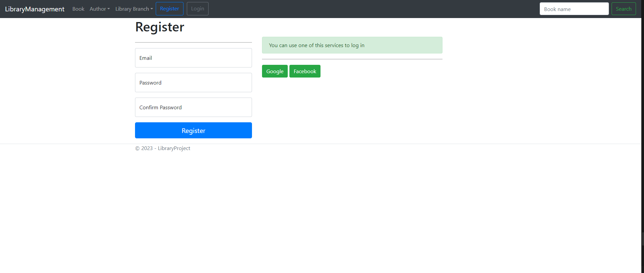Click into the Email field
Screen dimensions: 644x273
(x=193, y=58)
